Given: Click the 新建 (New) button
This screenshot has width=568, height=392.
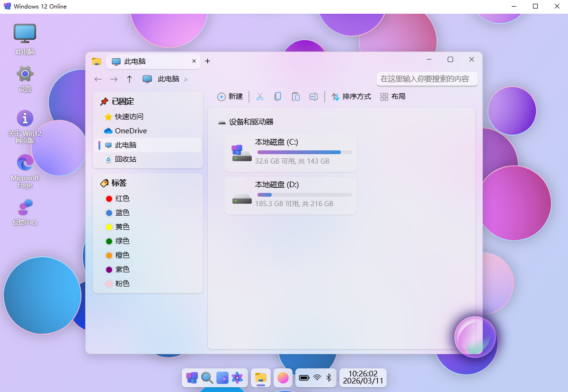Looking at the screenshot, I should click(230, 96).
